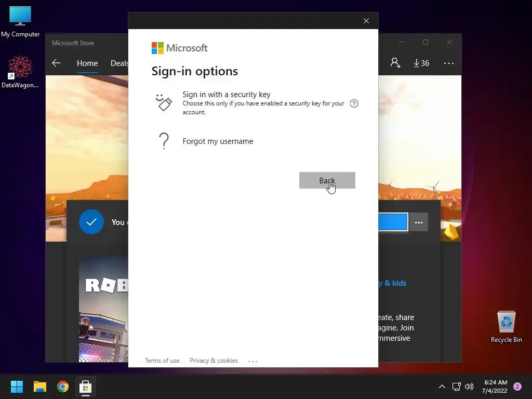Click Microsoft Store taskbar icon
532x399 pixels.
[86, 387]
